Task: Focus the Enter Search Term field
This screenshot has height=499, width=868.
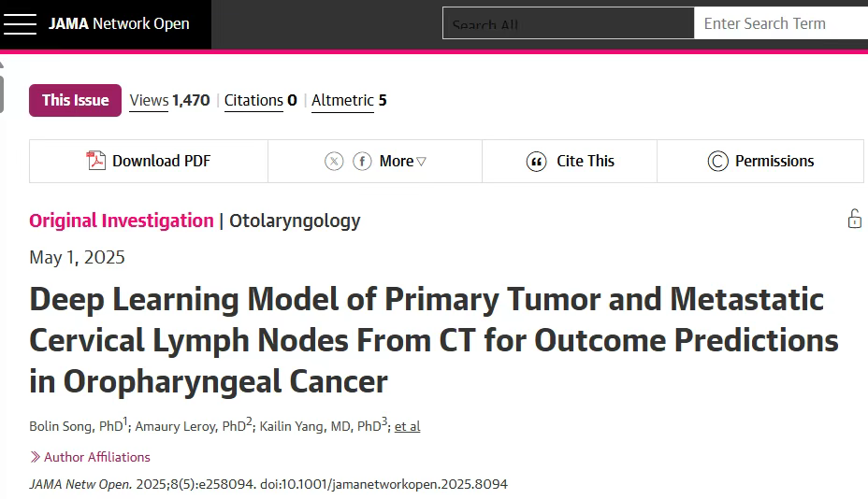Action: (780, 23)
